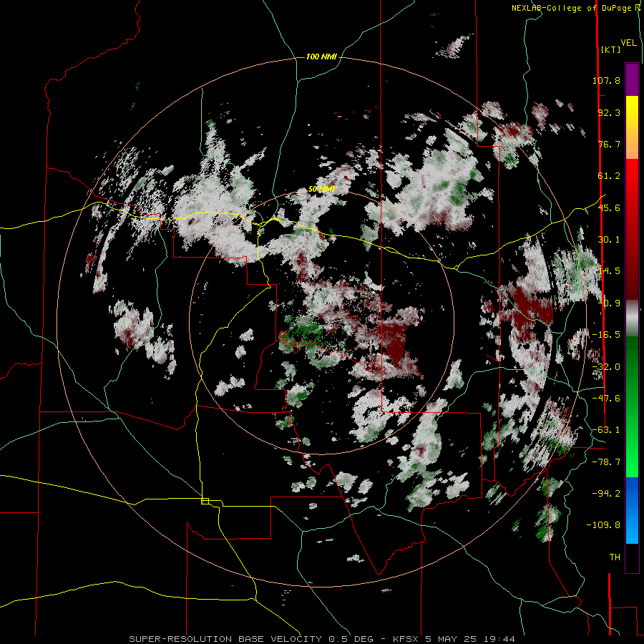Click the 100 NMI range ring label
This screenshot has height=644, width=644.
pos(321,57)
